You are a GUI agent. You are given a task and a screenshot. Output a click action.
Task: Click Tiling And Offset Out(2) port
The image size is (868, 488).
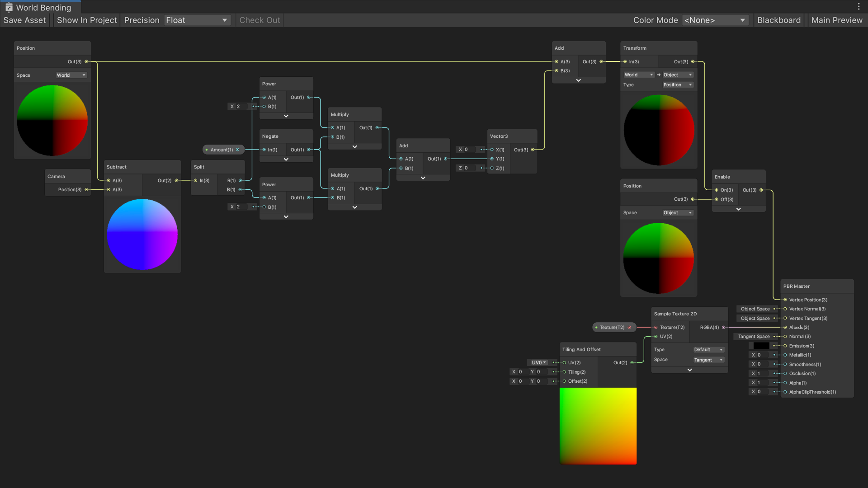632,363
